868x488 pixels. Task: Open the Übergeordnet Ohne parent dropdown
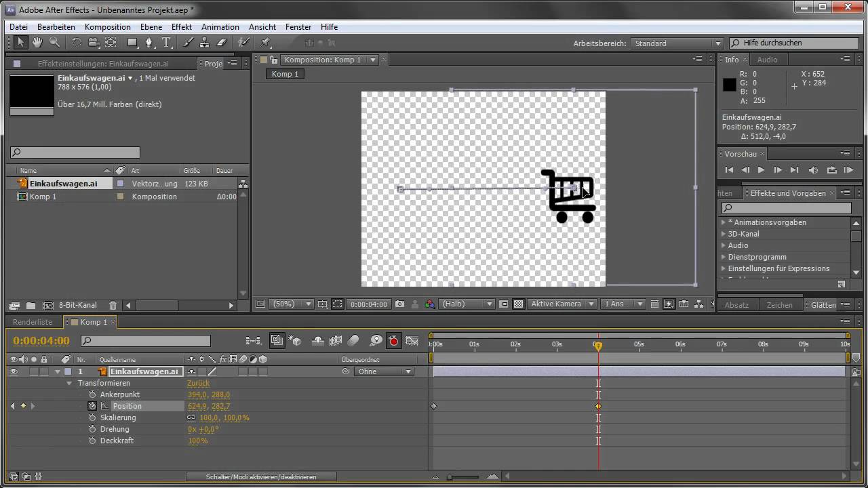click(384, 371)
